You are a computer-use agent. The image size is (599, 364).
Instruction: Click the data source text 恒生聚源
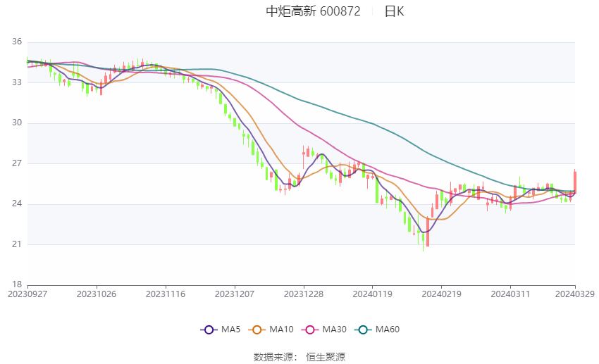(x=326, y=357)
